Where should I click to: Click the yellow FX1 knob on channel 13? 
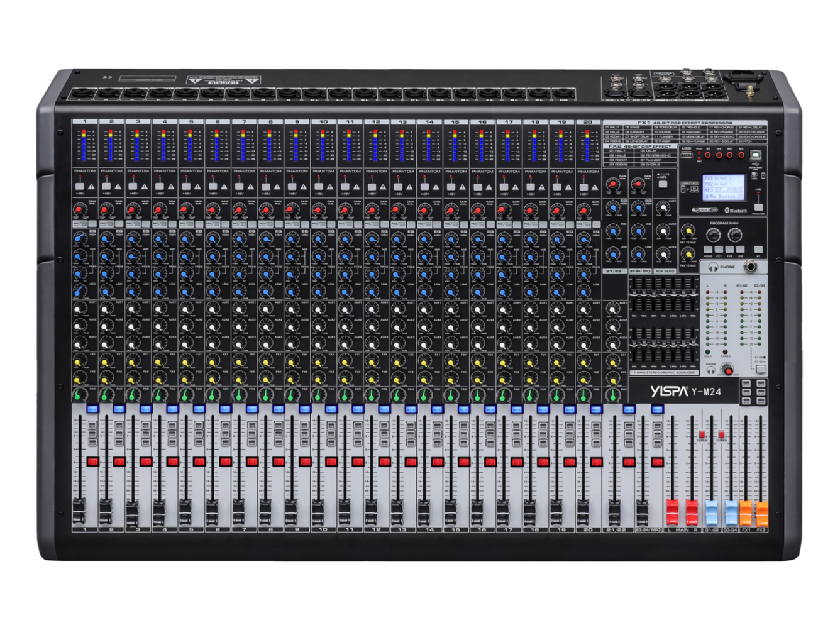pyautogui.click(x=397, y=362)
